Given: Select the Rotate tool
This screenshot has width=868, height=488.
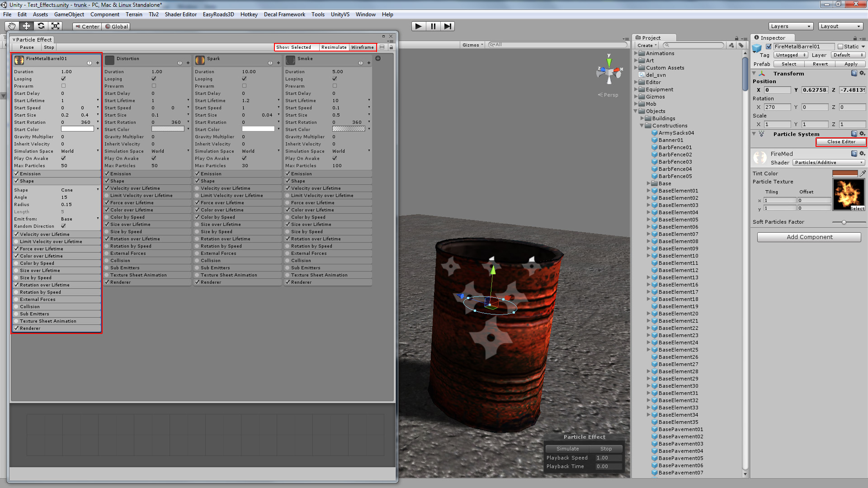Looking at the screenshot, I should click(41, 26).
